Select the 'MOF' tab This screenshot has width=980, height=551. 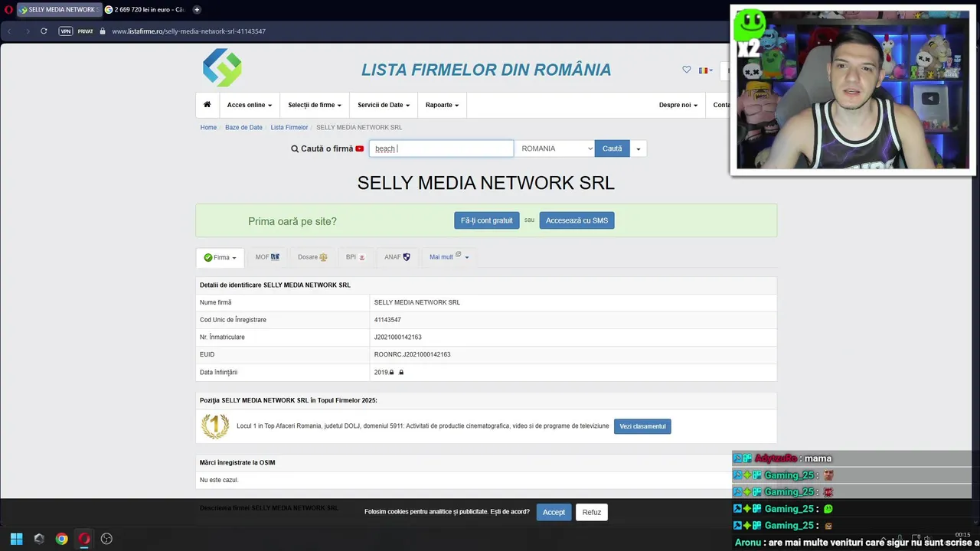click(267, 257)
